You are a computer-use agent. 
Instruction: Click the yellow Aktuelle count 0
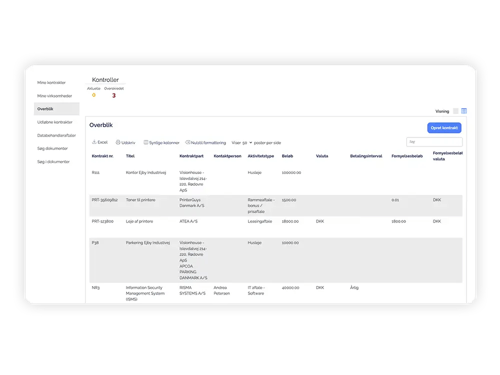(x=94, y=95)
